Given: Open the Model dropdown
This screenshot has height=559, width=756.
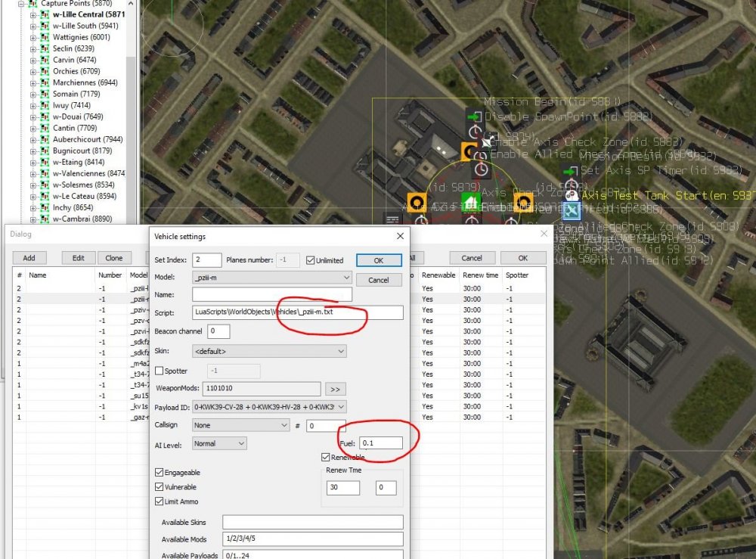Looking at the screenshot, I should pyautogui.click(x=271, y=278).
